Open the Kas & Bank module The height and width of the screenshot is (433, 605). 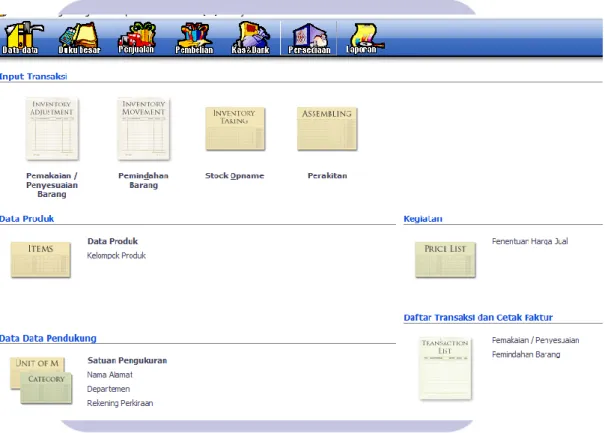[251, 38]
